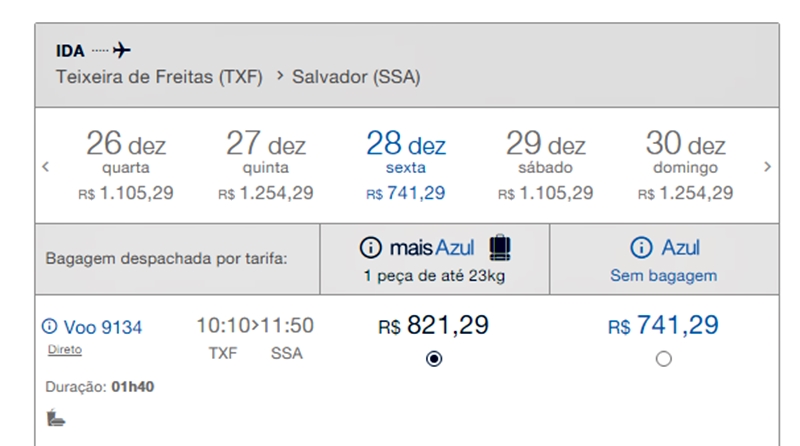Select the R$ 741,29 Azul fare radio

click(664, 359)
